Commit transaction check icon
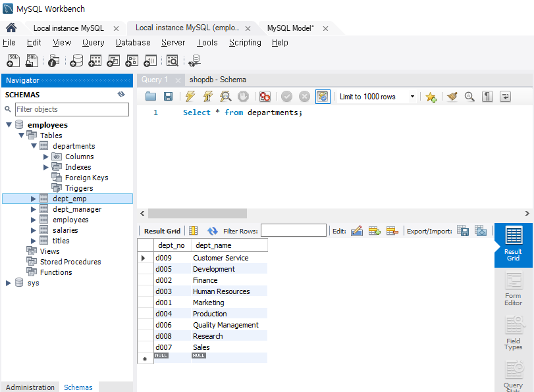Image resolution: width=534 pixels, height=392 pixels. pyautogui.click(x=286, y=97)
